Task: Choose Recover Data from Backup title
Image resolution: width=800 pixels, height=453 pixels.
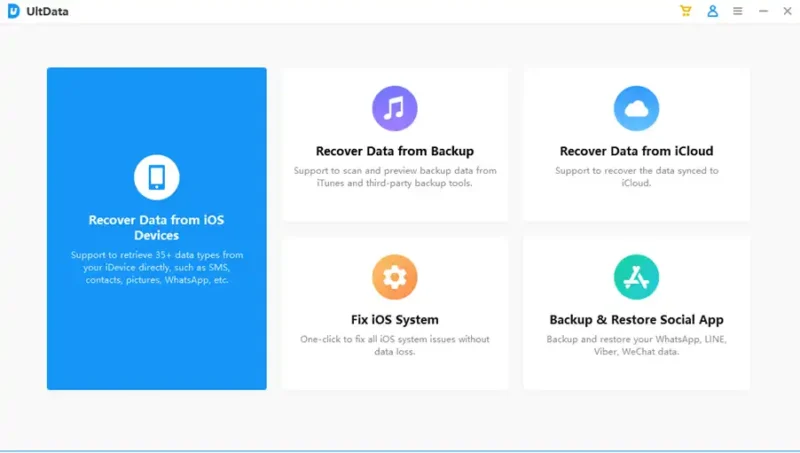Action: click(395, 151)
